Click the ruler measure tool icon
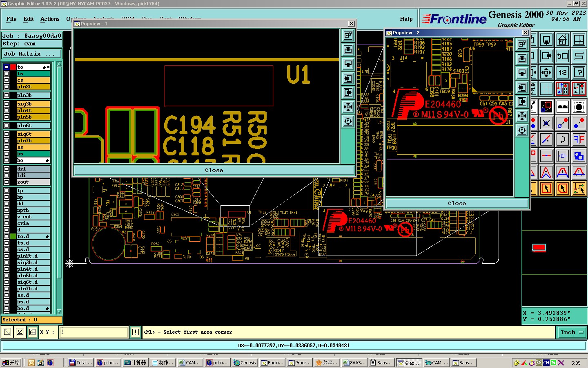Image resolution: width=588 pixels, height=368 pixels. click(562, 107)
